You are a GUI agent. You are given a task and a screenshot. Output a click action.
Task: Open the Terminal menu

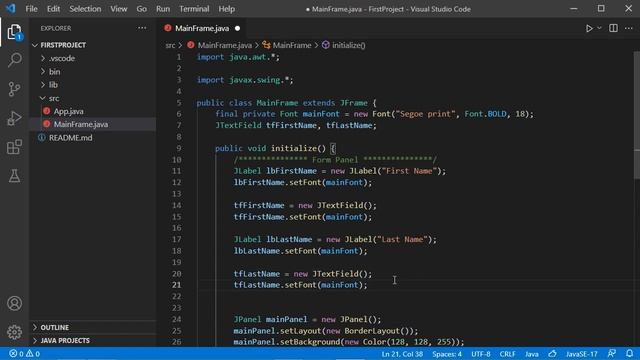tap(194, 9)
